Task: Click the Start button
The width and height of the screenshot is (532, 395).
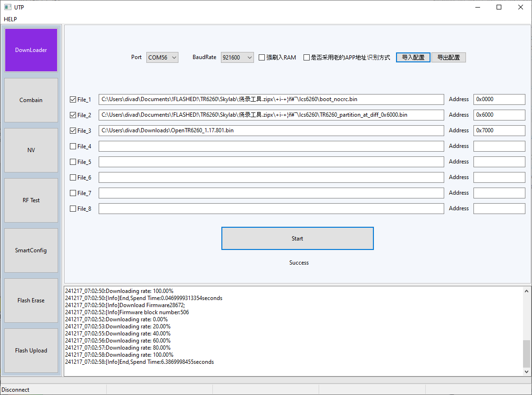Action: (x=297, y=239)
